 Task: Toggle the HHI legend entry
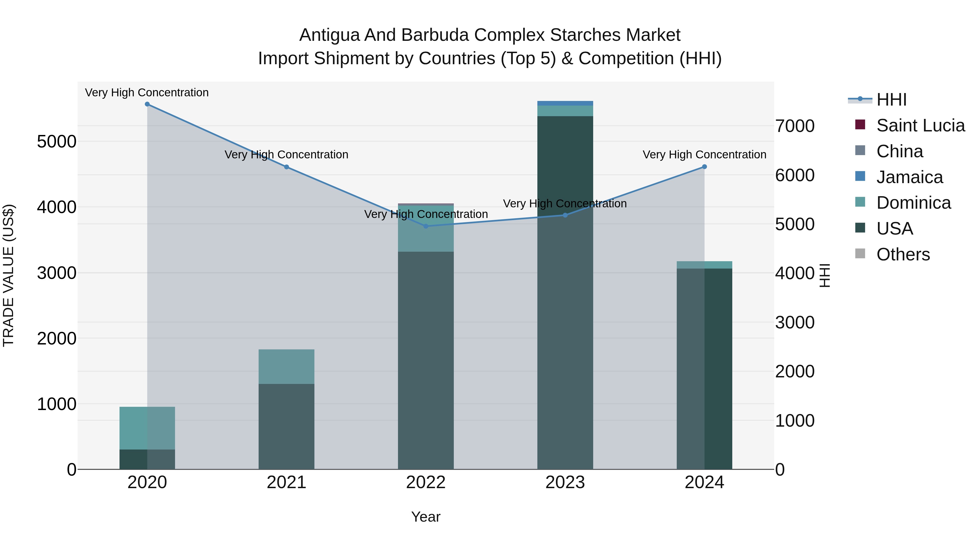pos(877,100)
